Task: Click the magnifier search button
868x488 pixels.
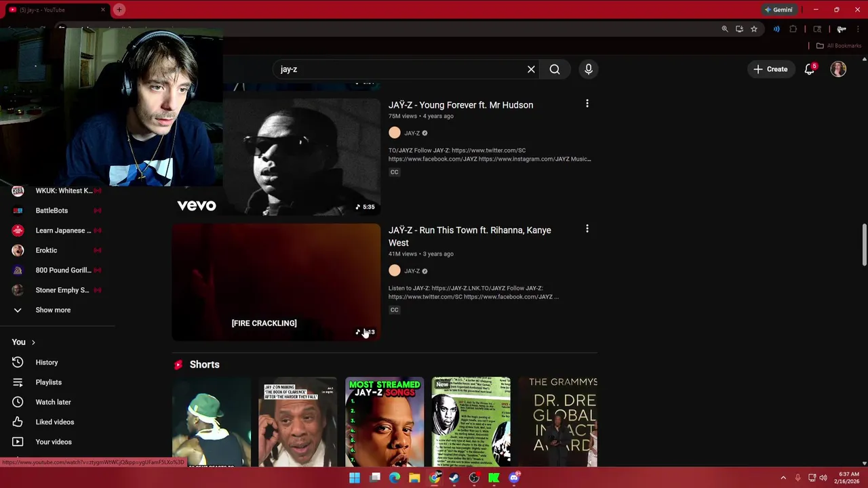Action: 555,69
